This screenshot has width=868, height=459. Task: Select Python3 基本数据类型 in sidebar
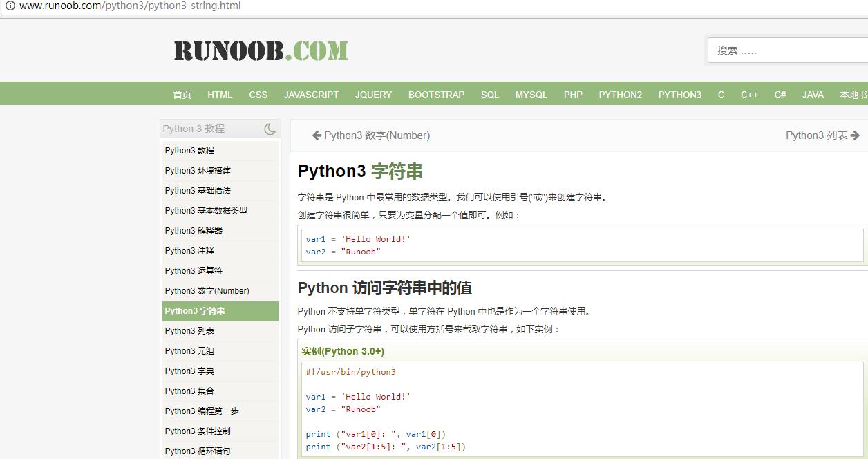coord(220,211)
